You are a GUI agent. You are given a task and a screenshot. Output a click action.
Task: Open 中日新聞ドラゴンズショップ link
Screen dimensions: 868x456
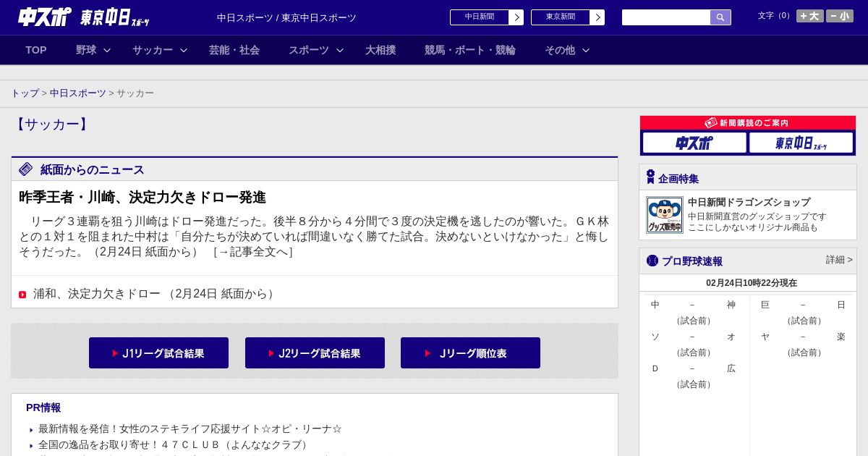pyautogui.click(x=749, y=202)
